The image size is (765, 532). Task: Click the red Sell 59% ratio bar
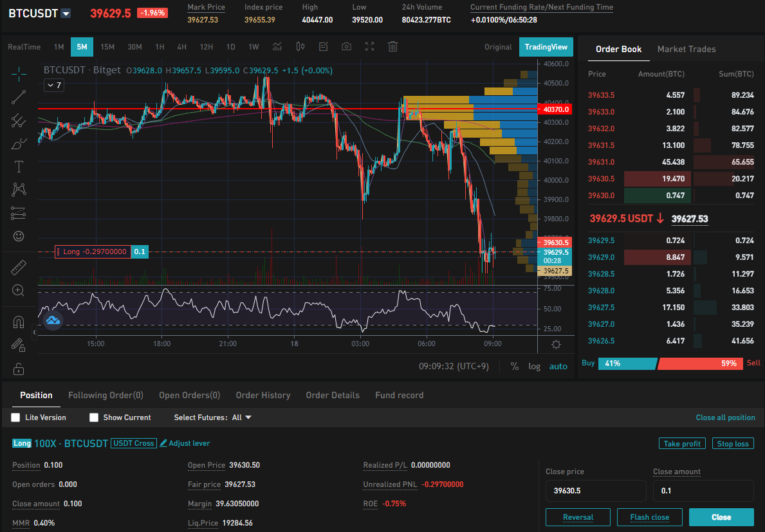(699, 363)
